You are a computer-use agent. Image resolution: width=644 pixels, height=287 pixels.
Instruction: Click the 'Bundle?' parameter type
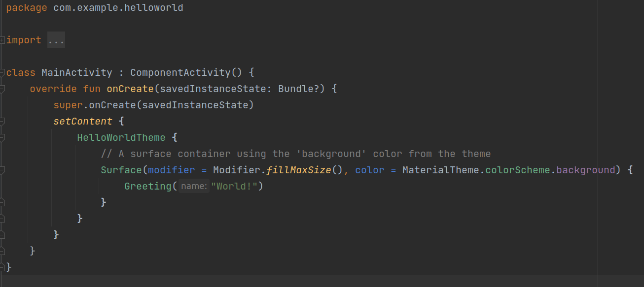pos(299,89)
